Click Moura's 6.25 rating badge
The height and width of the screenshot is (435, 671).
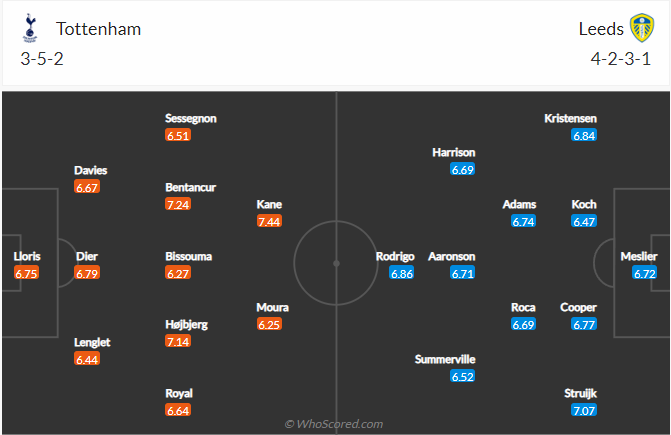pyautogui.click(x=269, y=325)
